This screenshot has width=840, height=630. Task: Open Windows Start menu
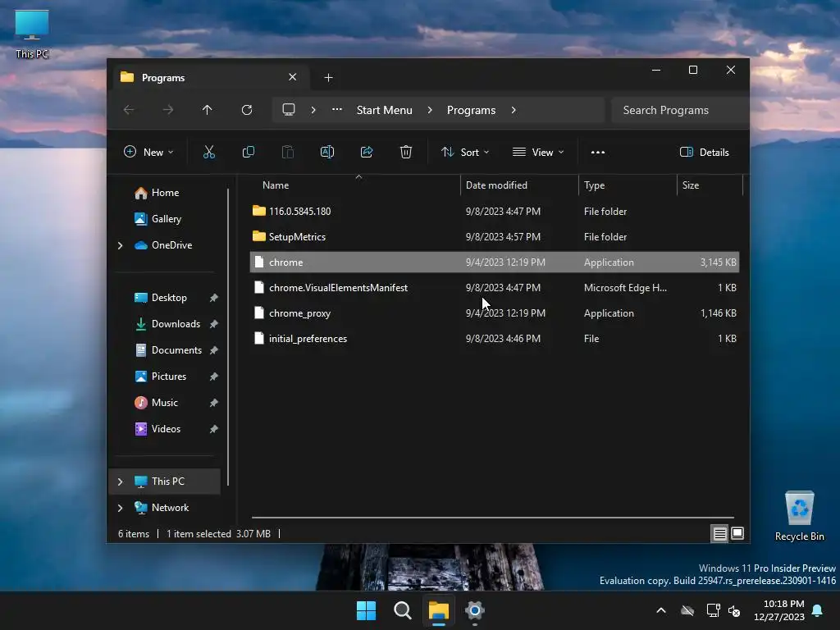point(367,610)
